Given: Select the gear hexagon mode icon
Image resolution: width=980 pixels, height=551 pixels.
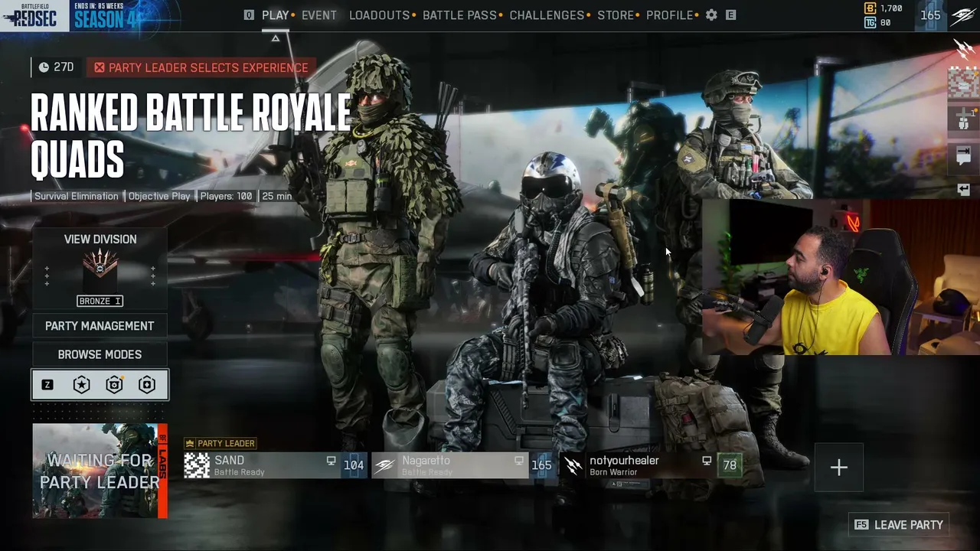Looking at the screenshot, I should pyautogui.click(x=114, y=385).
